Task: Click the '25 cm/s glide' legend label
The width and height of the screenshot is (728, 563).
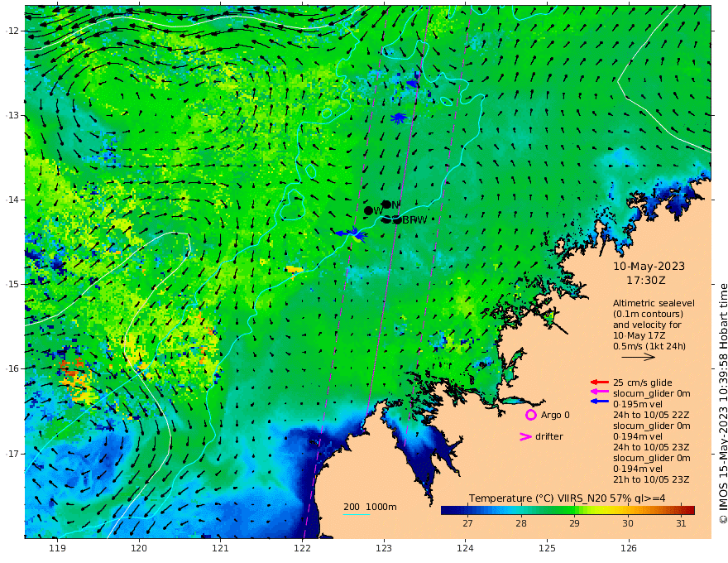Action: pyautogui.click(x=643, y=383)
